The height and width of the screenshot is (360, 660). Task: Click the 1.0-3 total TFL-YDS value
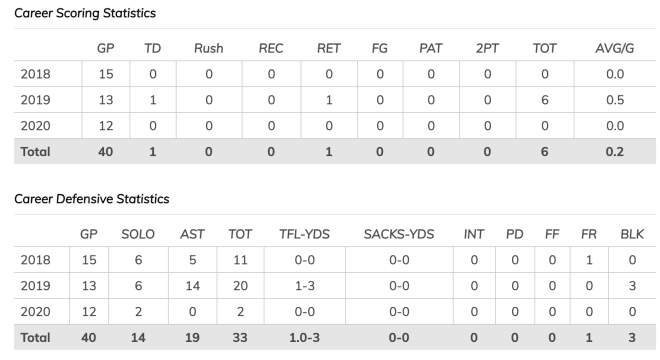[304, 337]
